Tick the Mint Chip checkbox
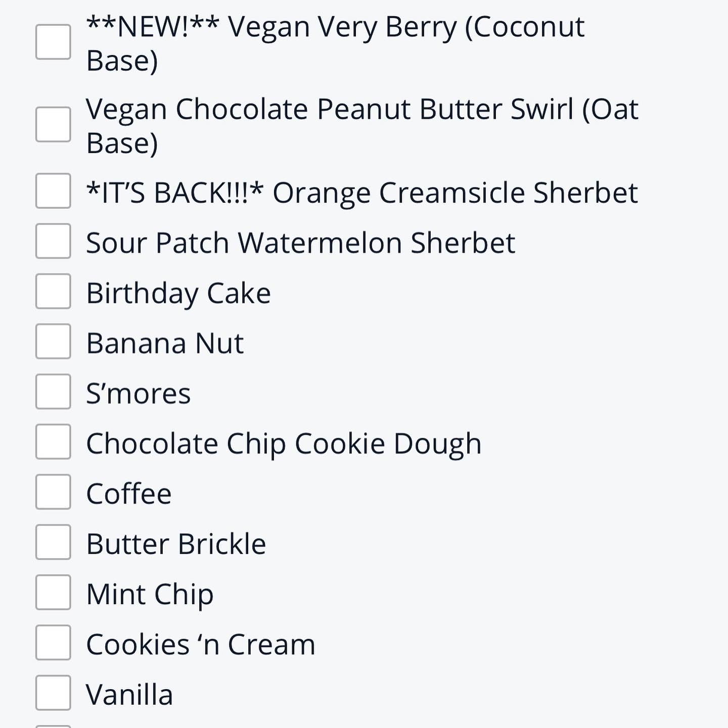Viewport: 728px width, 728px height. point(53,592)
